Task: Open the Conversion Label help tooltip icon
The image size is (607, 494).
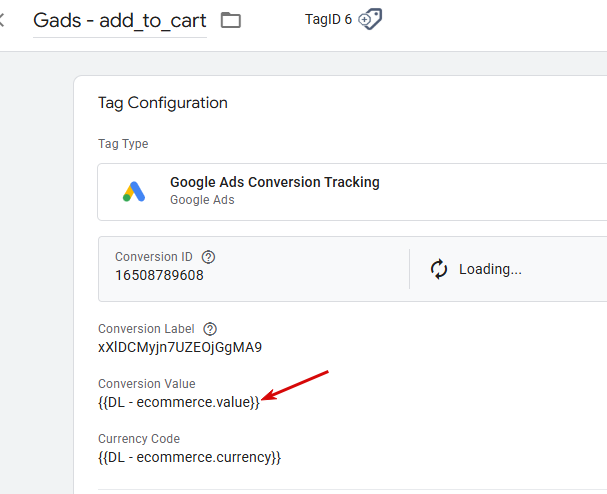Action: pyautogui.click(x=210, y=329)
